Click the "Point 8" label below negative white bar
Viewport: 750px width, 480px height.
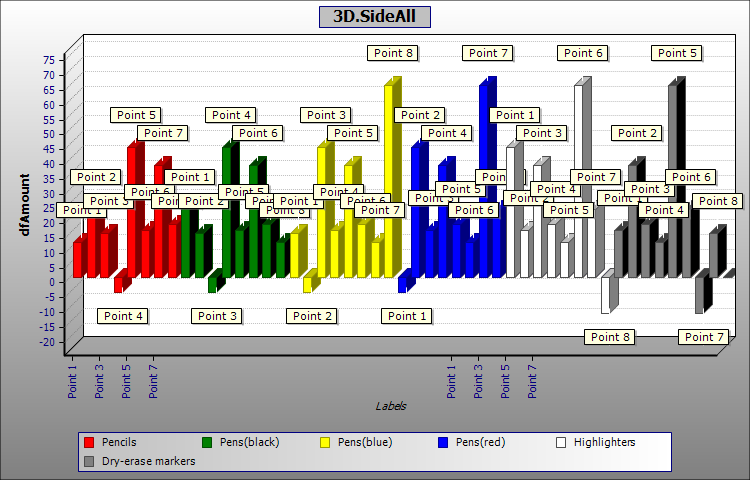pos(610,337)
